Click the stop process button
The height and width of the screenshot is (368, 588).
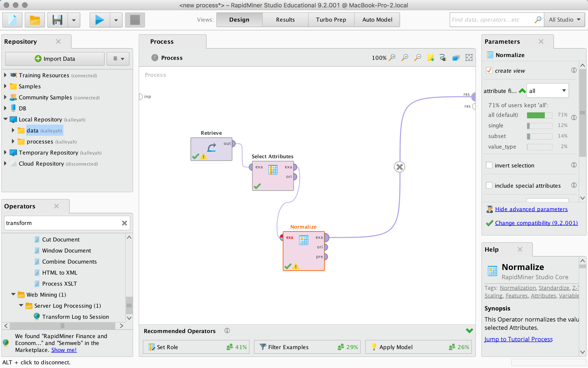coord(135,20)
